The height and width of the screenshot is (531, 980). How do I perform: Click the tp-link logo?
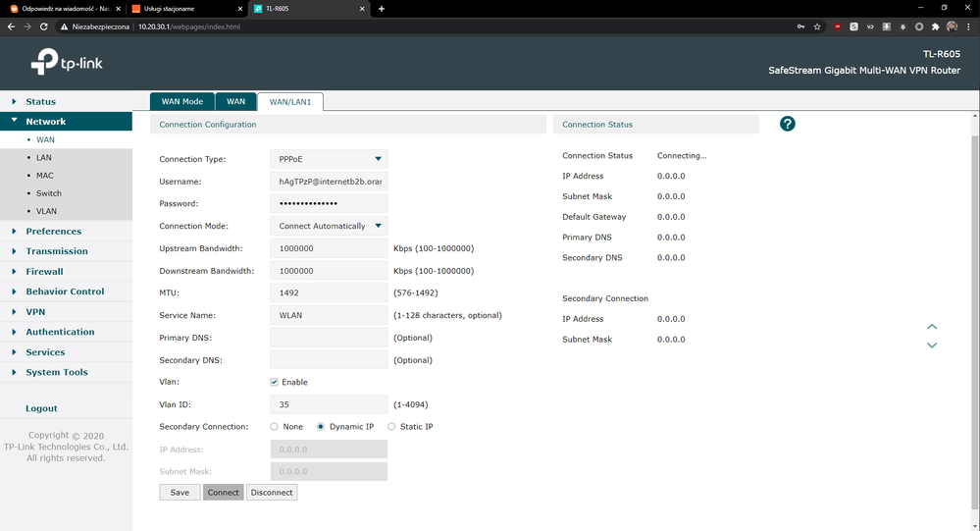tap(67, 64)
